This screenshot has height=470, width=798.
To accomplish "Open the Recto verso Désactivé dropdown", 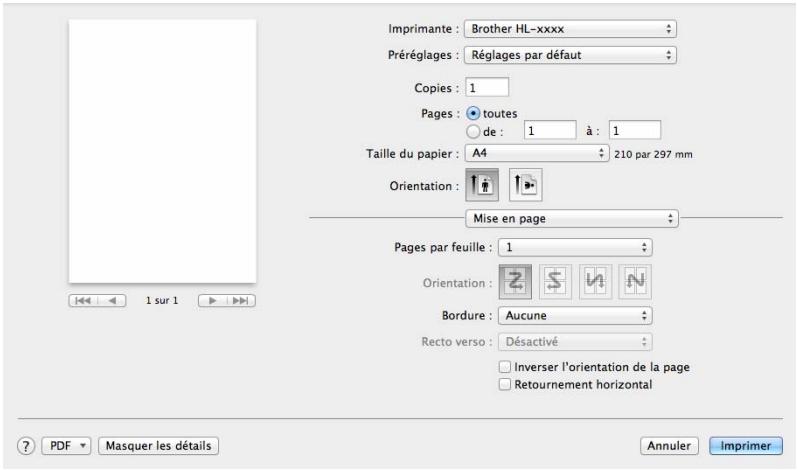I will pos(575,342).
